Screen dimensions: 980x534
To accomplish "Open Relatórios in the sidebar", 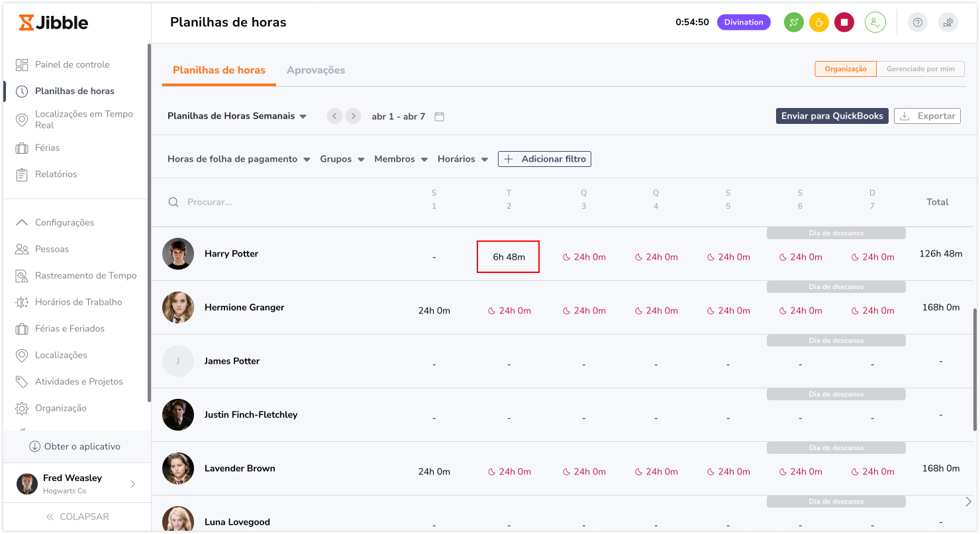I will point(56,174).
